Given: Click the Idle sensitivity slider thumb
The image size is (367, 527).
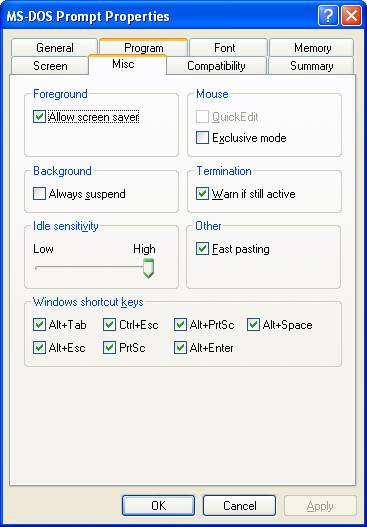Looking at the screenshot, I should pyautogui.click(x=148, y=268).
